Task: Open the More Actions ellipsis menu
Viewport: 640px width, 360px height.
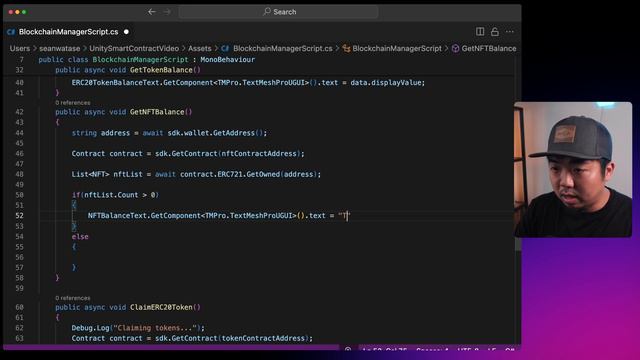Action: (x=510, y=31)
